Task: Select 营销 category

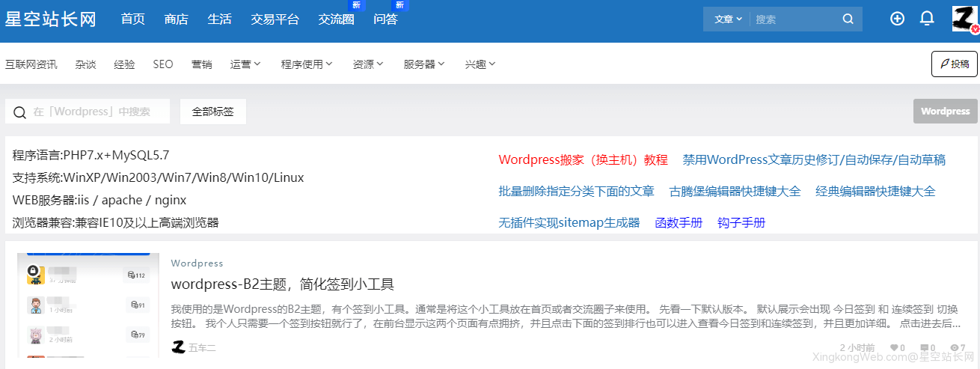Action: point(202,64)
